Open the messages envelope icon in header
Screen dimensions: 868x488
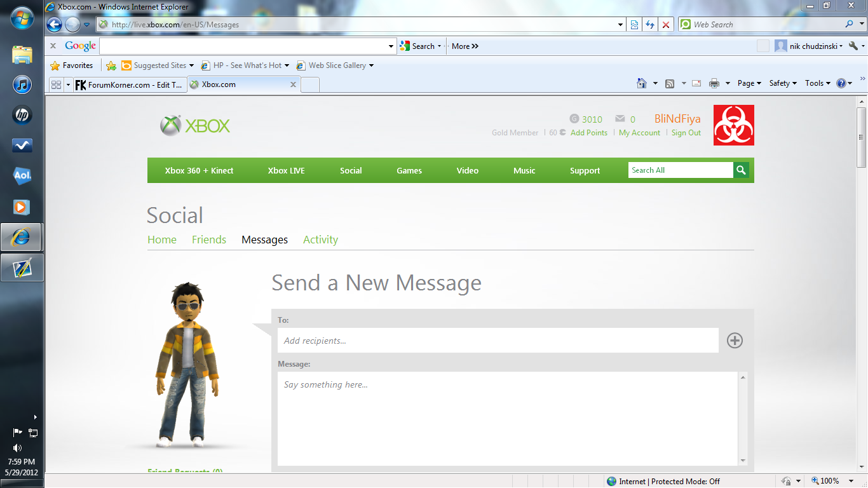pyautogui.click(x=620, y=119)
